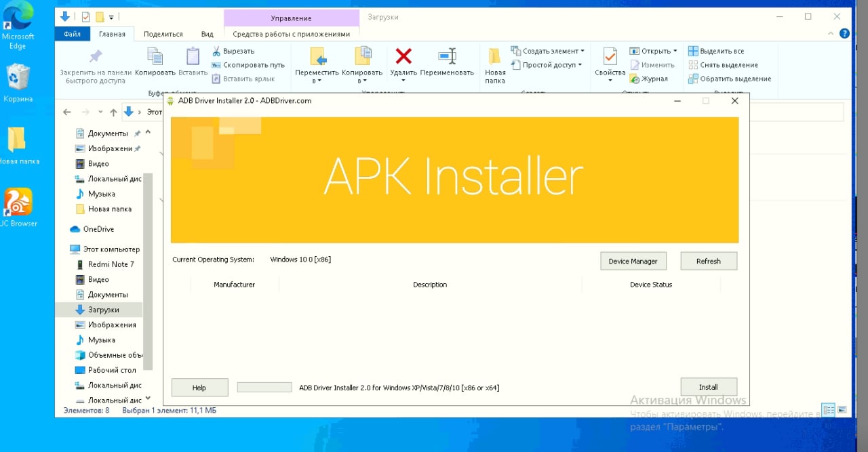Open Объемные объекты in the navigation pane
The height and width of the screenshot is (452, 868).
click(115, 355)
